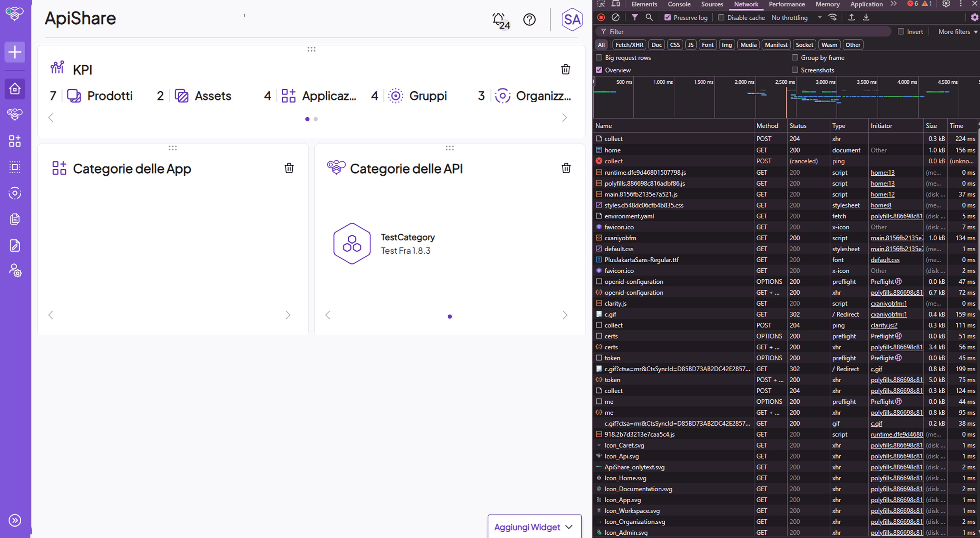The height and width of the screenshot is (538, 980).
Task: Open DevTools network search magnifier
Action: (649, 17)
